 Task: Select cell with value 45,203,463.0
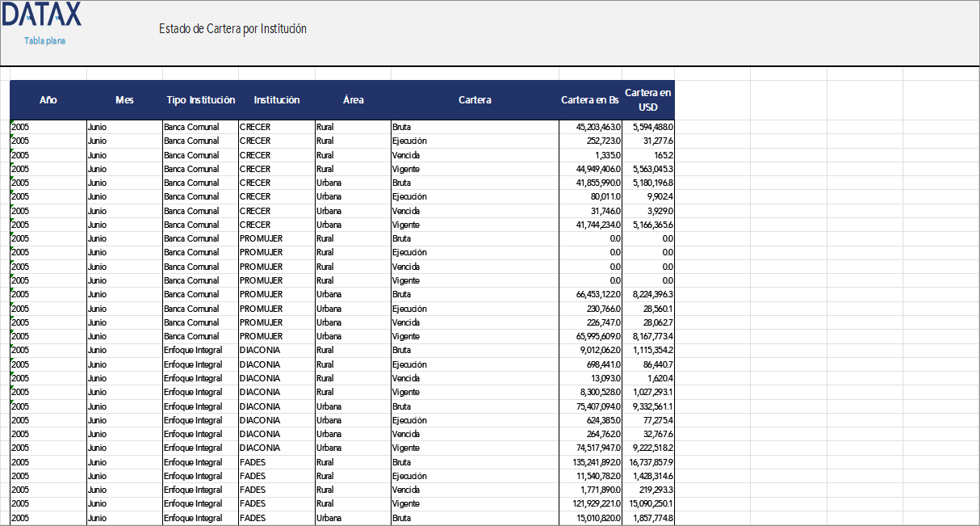click(x=592, y=127)
